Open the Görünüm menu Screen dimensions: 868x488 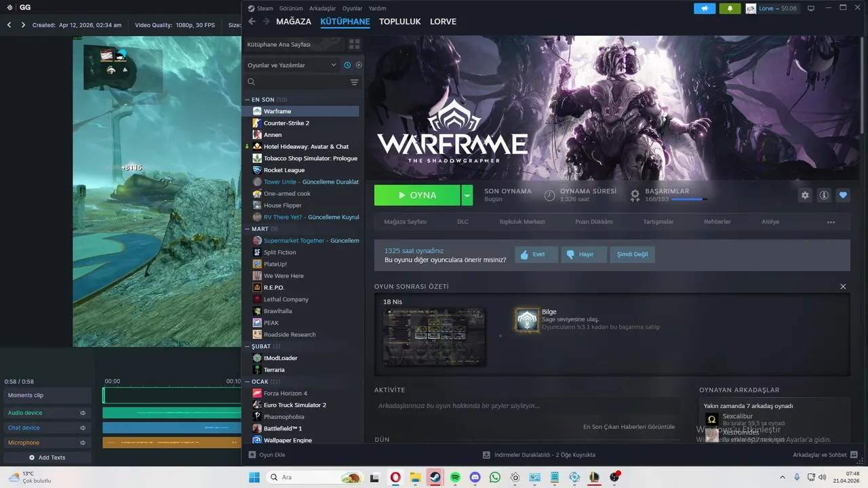(x=291, y=9)
